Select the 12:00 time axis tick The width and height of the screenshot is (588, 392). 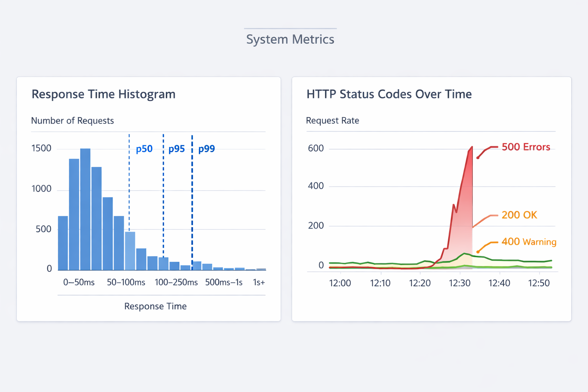340,283
